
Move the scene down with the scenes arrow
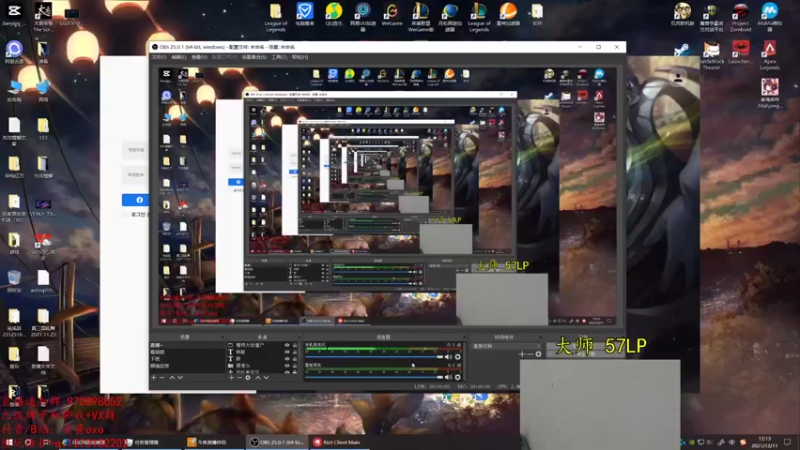180,378
